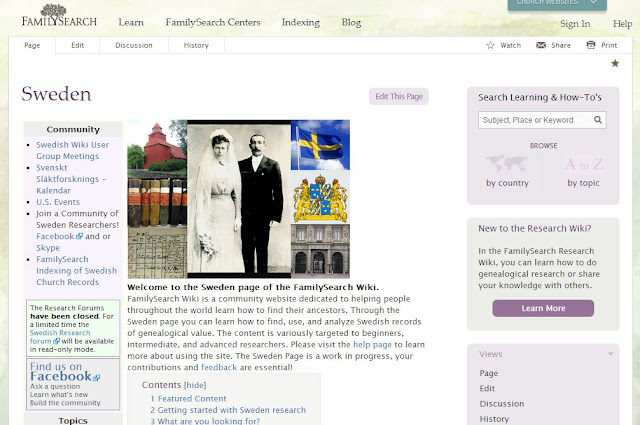Open Swedish Wiki User Group Meetings
This screenshot has height=425, width=640.
point(72,150)
